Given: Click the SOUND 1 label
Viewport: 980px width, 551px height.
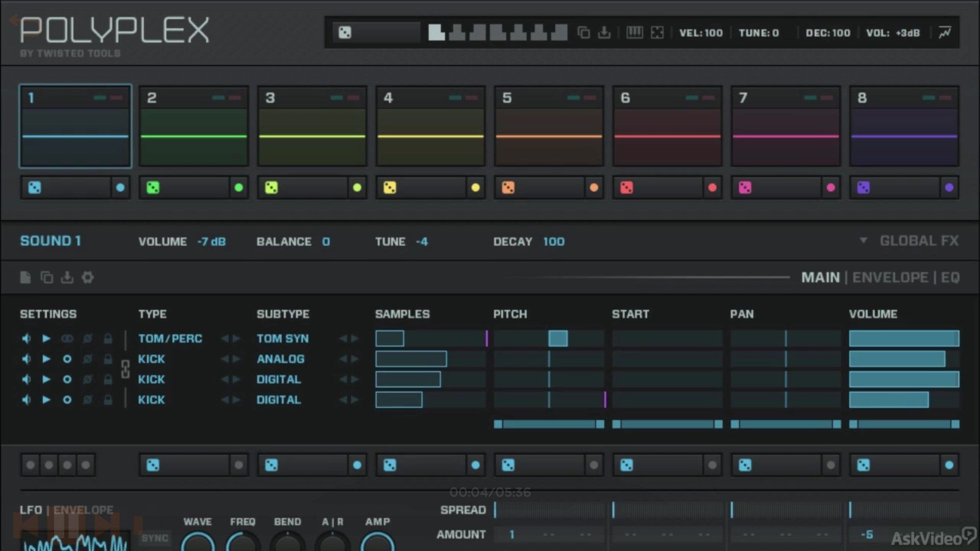Looking at the screenshot, I should [x=51, y=241].
